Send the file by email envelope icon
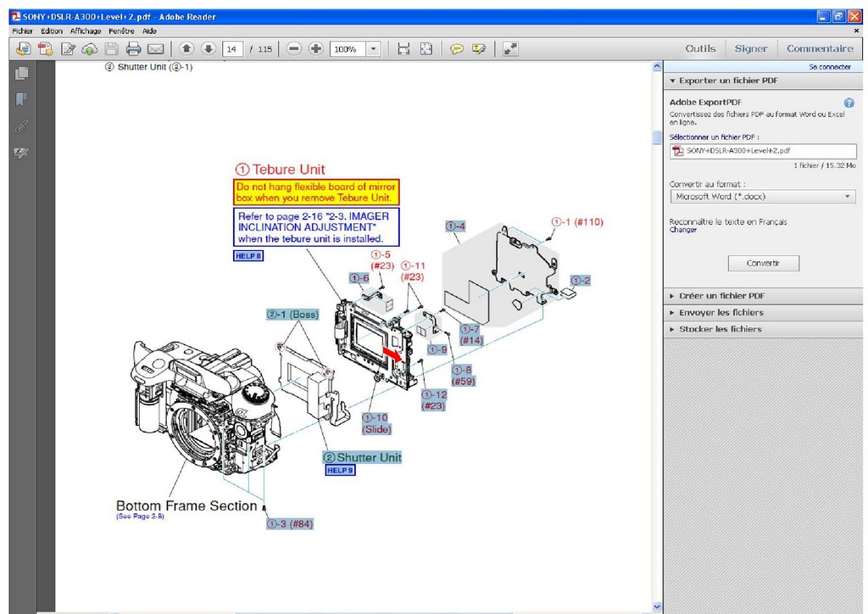Image resolution: width=868 pixels, height=614 pixels. coord(156,49)
